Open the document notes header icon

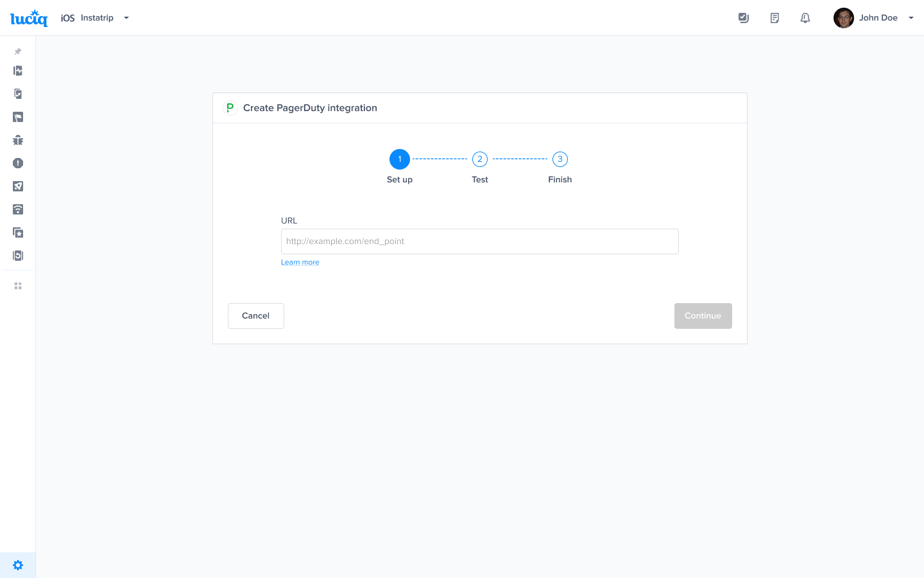click(774, 18)
